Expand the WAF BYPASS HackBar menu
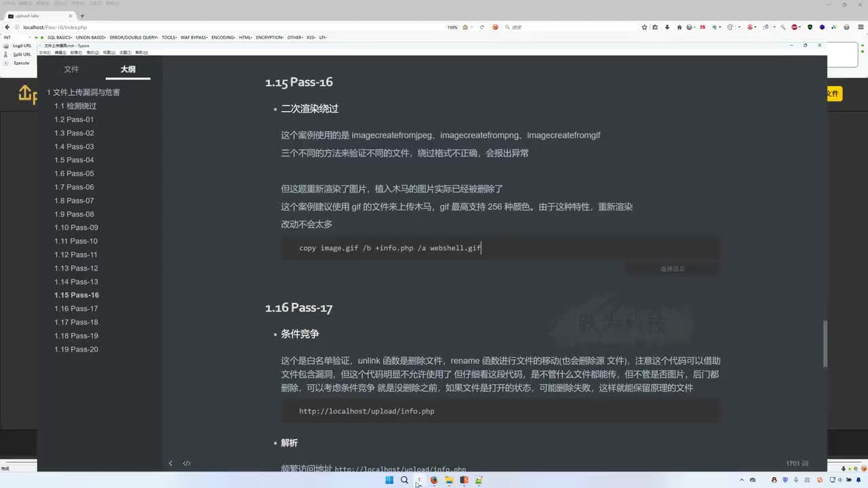 coord(194,37)
